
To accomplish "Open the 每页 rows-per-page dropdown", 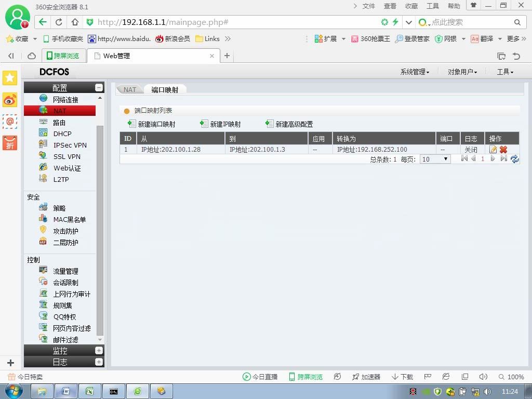I will click(x=435, y=159).
